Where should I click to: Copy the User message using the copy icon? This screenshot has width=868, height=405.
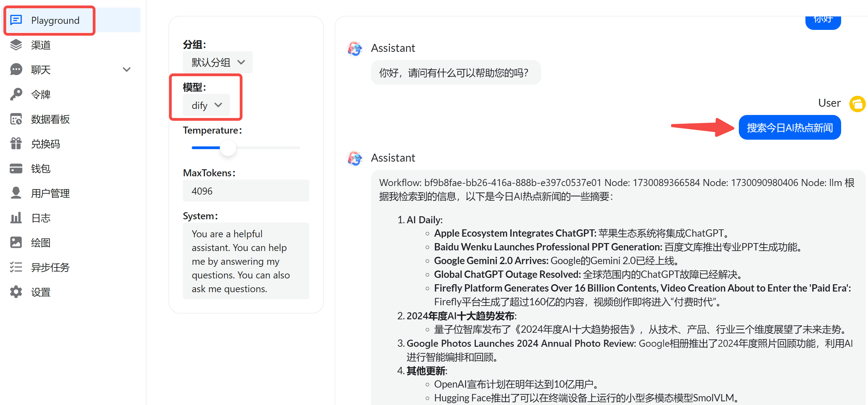857,104
